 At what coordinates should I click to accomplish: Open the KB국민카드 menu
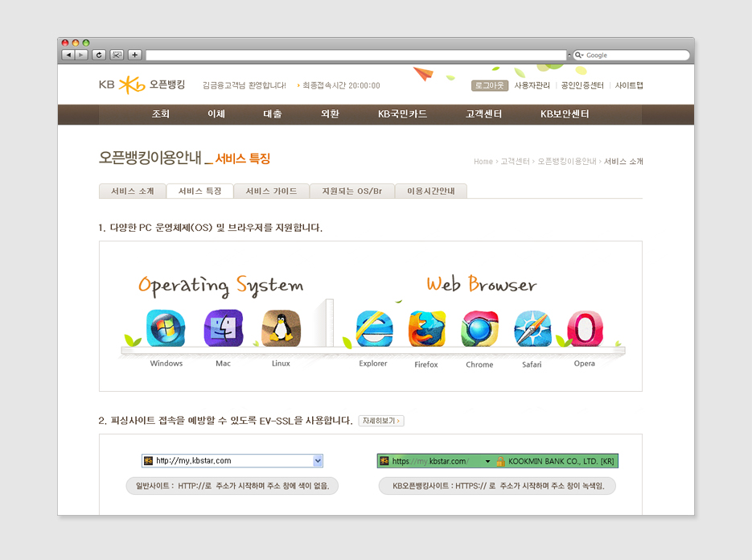[402, 113]
